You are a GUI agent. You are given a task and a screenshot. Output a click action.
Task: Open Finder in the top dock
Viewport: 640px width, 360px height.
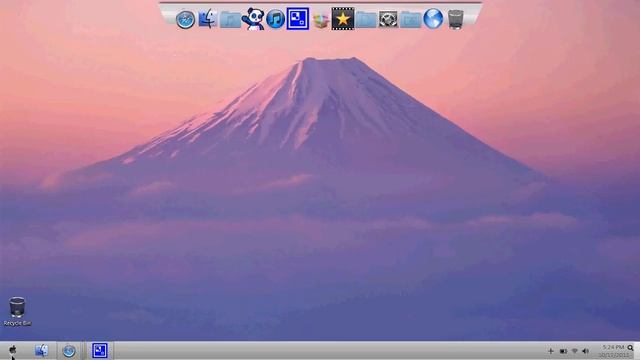click(x=208, y=19)
